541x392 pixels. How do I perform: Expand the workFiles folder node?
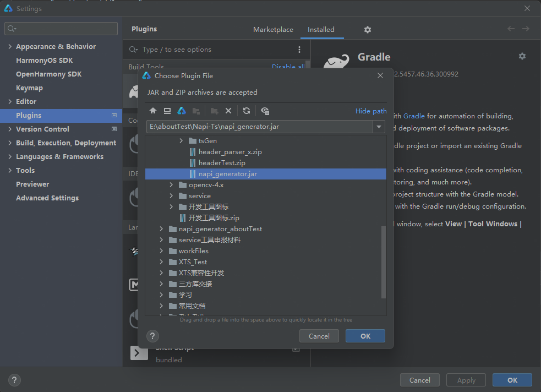[x=161, y=251]
